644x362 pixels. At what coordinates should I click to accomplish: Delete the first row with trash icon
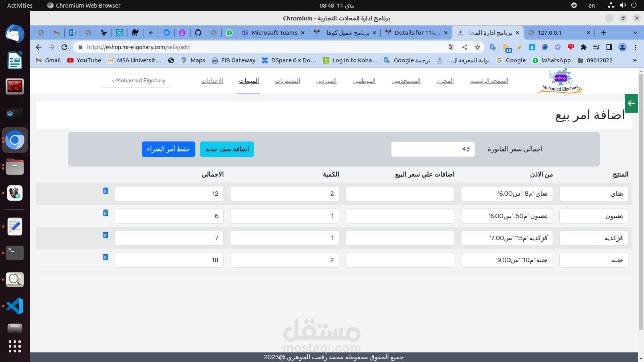pos(105,191)
